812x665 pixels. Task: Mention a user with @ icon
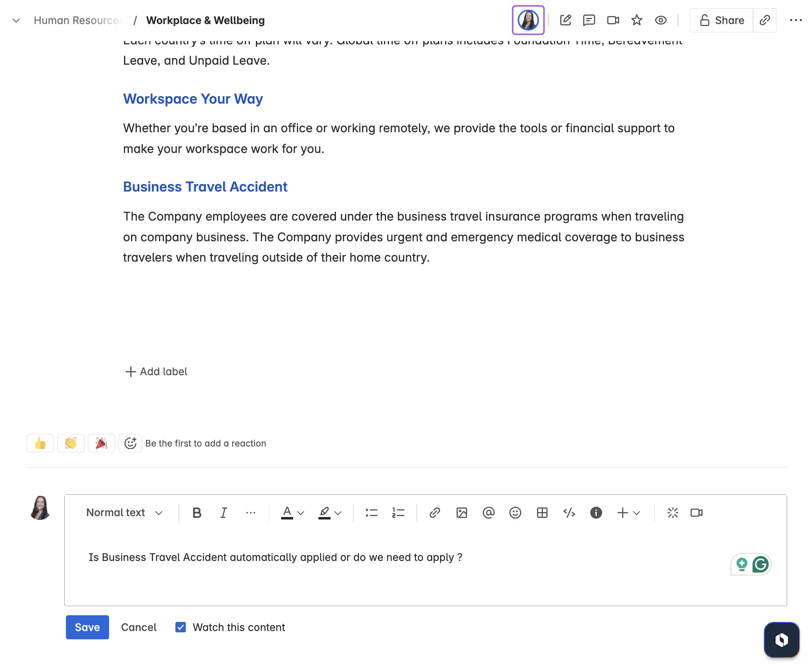point(489,513)
